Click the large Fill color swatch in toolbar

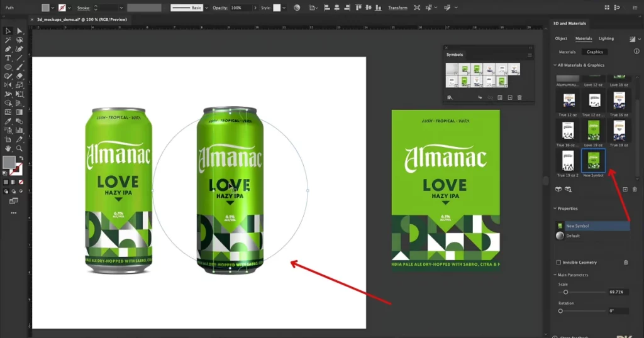(9, 163)
